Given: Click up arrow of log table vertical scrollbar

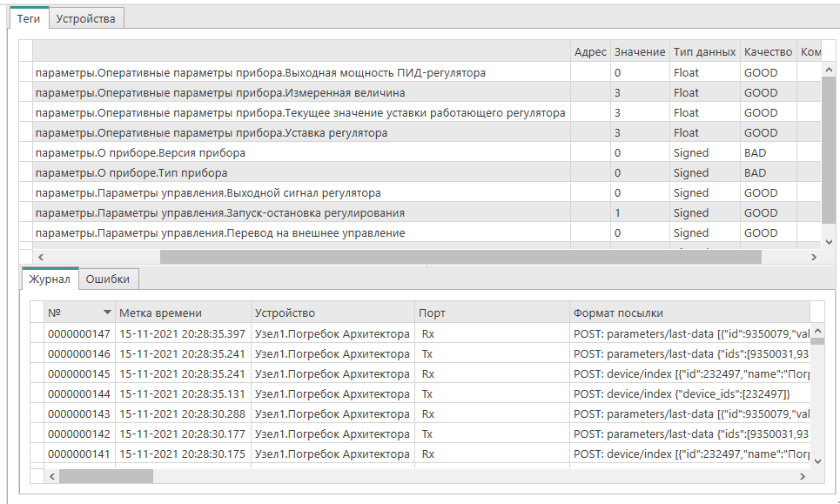Looking at the screenshot, I should (818, 333).
